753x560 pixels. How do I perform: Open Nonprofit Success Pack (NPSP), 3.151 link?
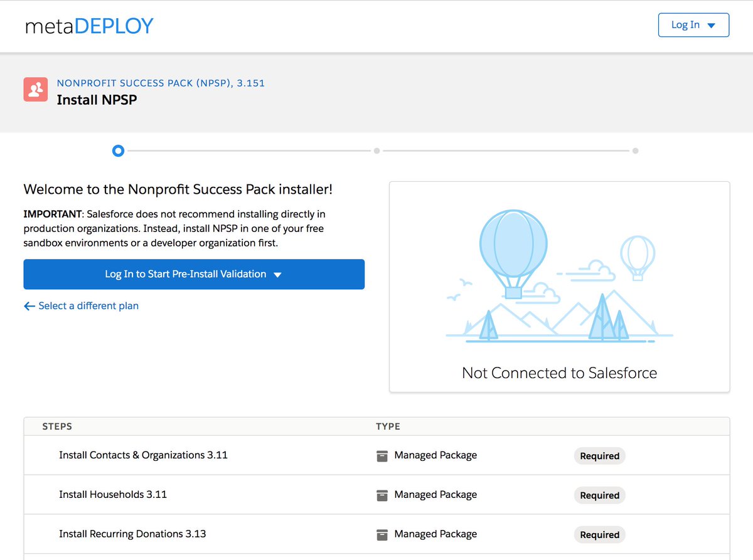tap(161, 83)
